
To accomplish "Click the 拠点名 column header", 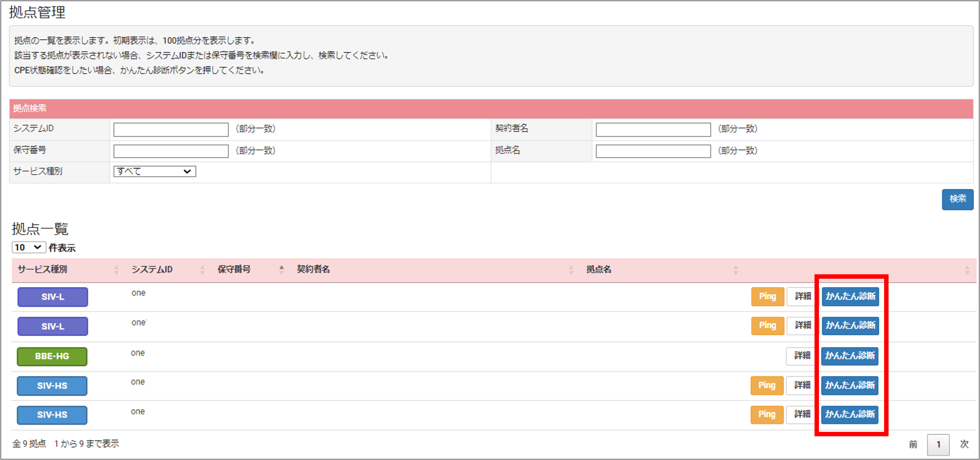I will (x=599, y=269).
